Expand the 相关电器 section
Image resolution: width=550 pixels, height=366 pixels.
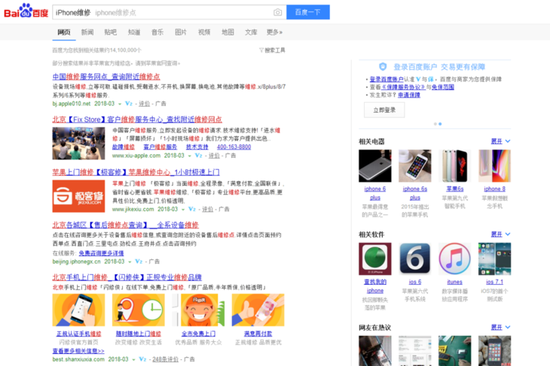click(501, 141)
